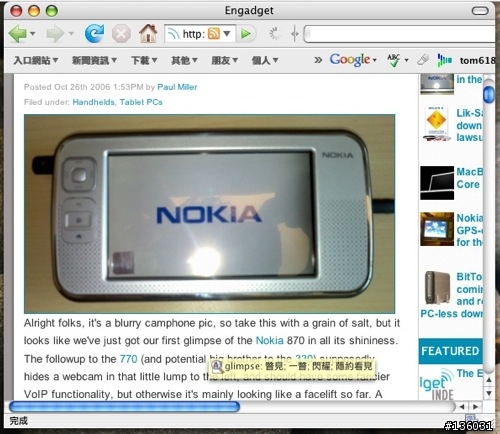Click the Stop loading icon

(x=121, y=34)
